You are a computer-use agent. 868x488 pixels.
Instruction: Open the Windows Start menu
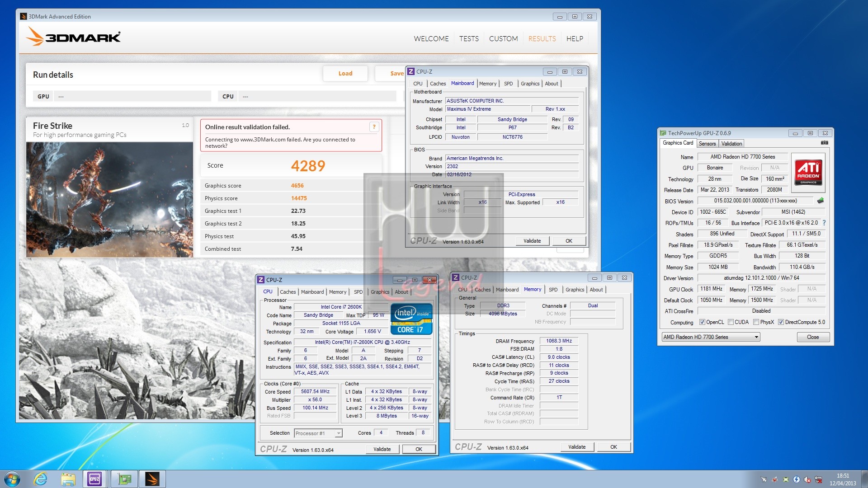[x=12, y=479]
